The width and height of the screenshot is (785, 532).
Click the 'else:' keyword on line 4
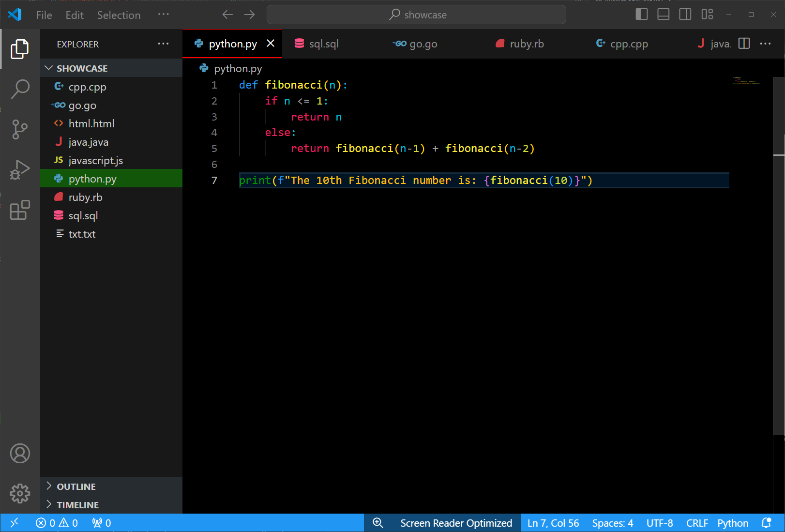280,133
